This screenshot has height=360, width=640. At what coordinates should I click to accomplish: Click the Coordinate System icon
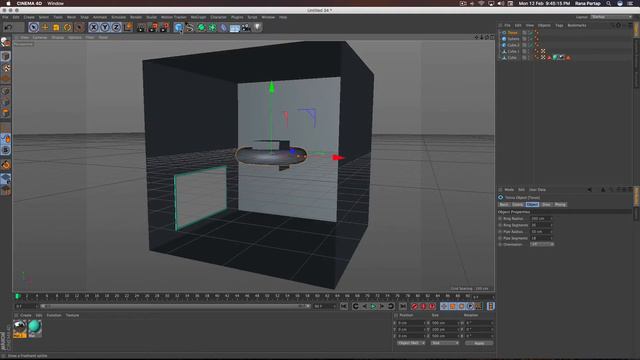[x=128, y=27]
